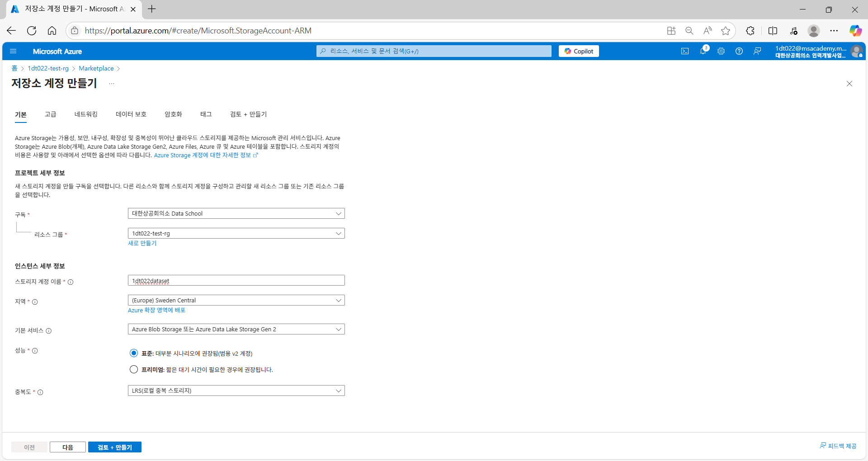Close the storage account creation blade

pos(849,84)
